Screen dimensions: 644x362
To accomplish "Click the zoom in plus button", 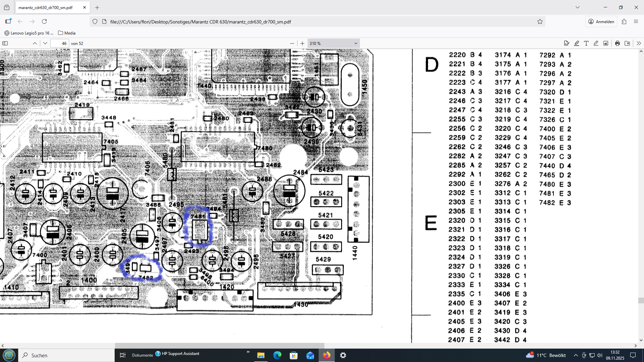I will (302, 43).
